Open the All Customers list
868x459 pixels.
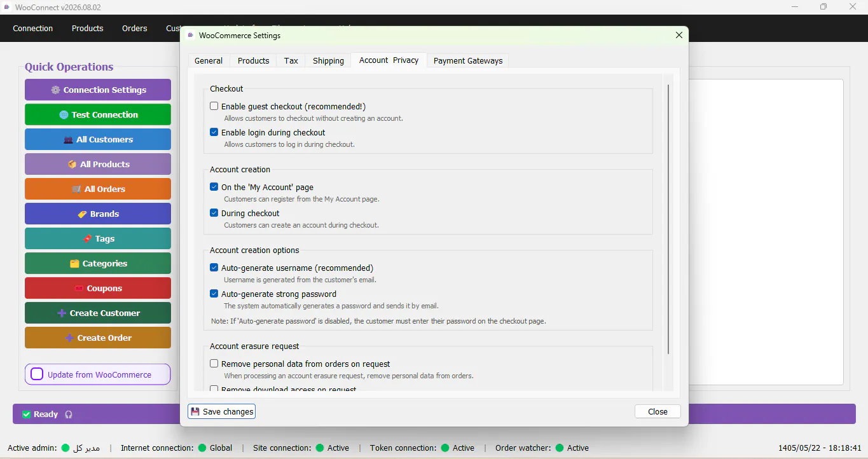point(98,139)
